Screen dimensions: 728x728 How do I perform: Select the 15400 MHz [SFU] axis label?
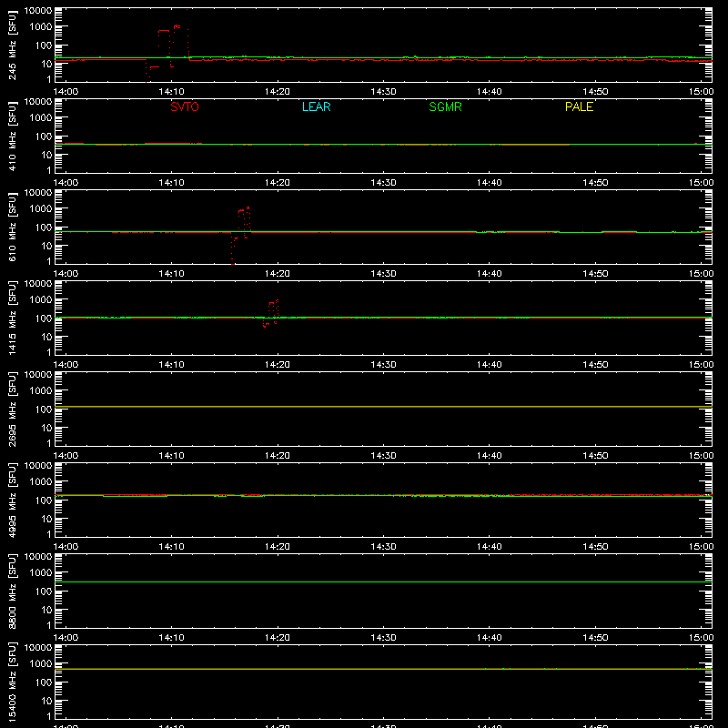click(x=12, y=682)
